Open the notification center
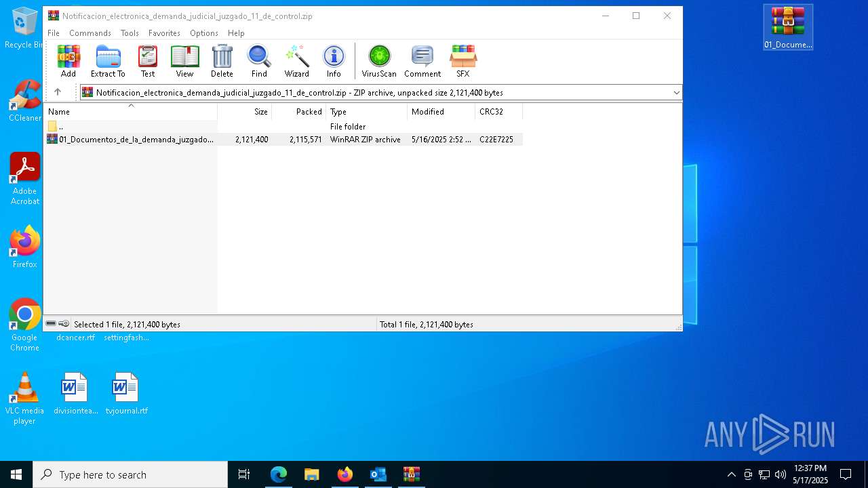 (846, 474)
